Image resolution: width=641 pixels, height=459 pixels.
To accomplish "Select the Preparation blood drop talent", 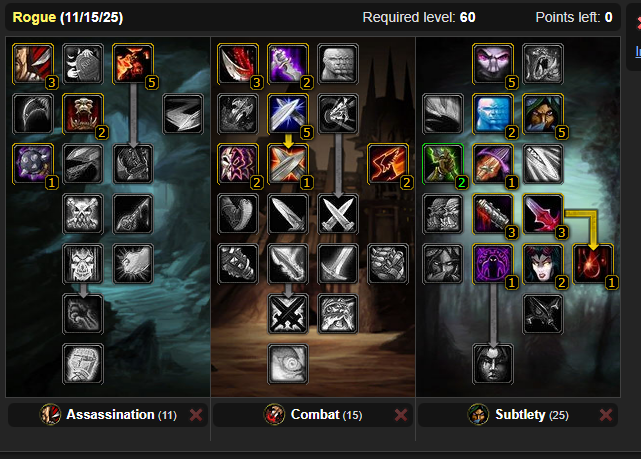I will (593, 264).
